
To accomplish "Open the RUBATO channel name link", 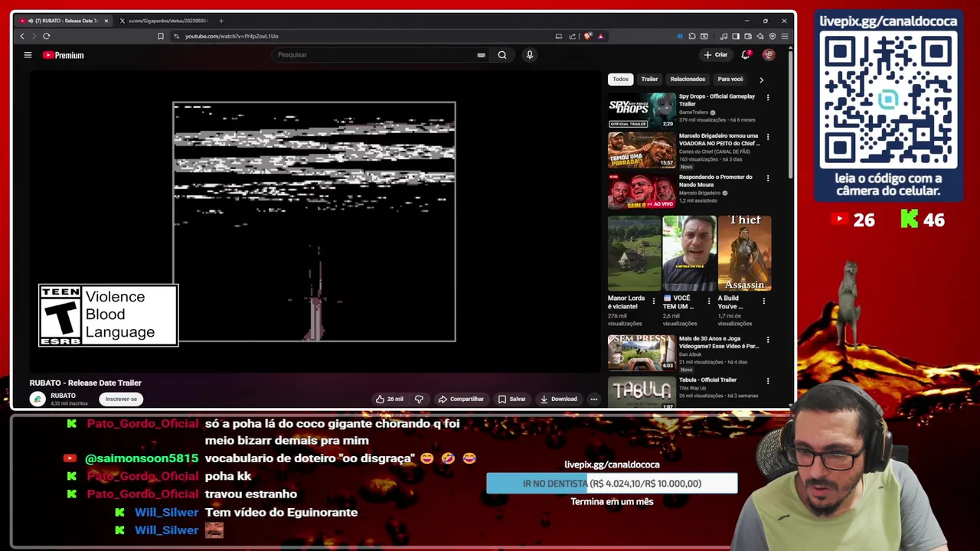I will pos(63,396).
